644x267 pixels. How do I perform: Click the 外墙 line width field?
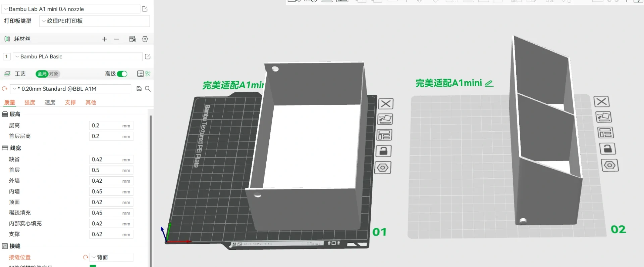point(111,181)
